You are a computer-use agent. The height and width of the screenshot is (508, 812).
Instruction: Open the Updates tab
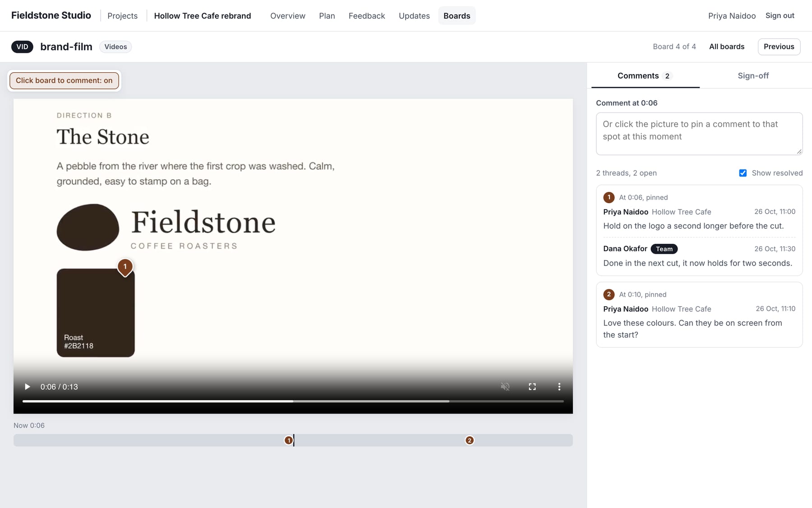[x=414, y=16]
